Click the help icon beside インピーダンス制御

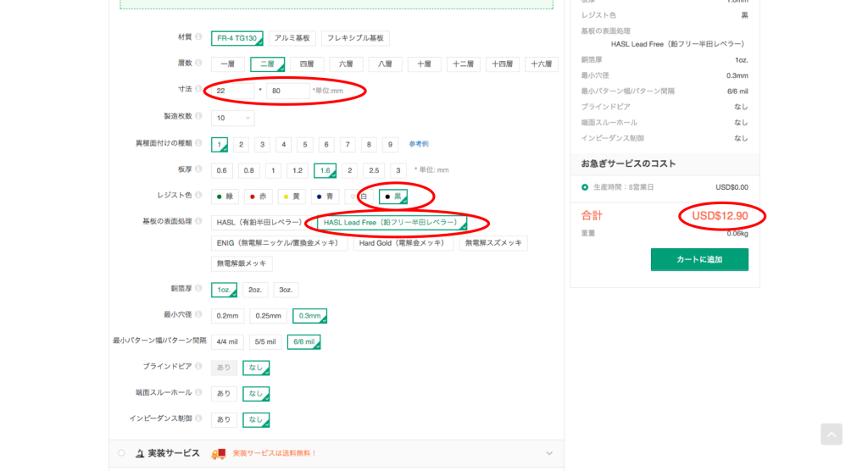tap(198, 418)
